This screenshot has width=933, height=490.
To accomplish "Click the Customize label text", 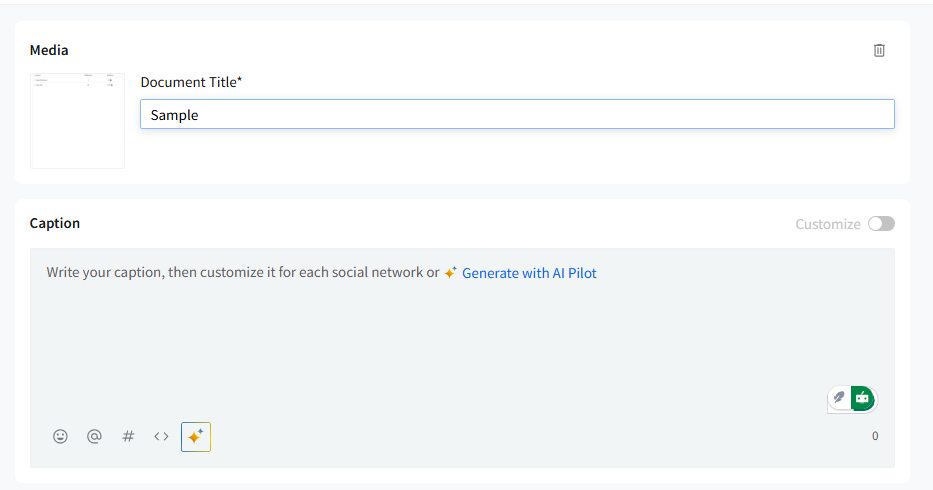I will pos(827,224).
